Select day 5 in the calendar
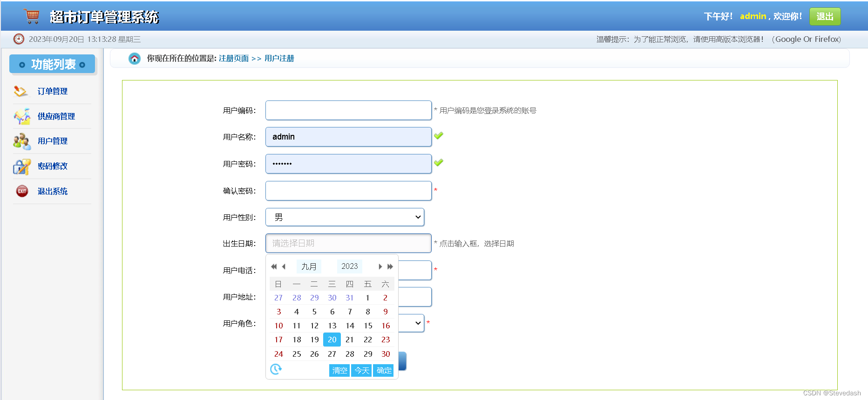Image resolution: width=868 pixels, height=400 pixels. (x=314, y=312)
